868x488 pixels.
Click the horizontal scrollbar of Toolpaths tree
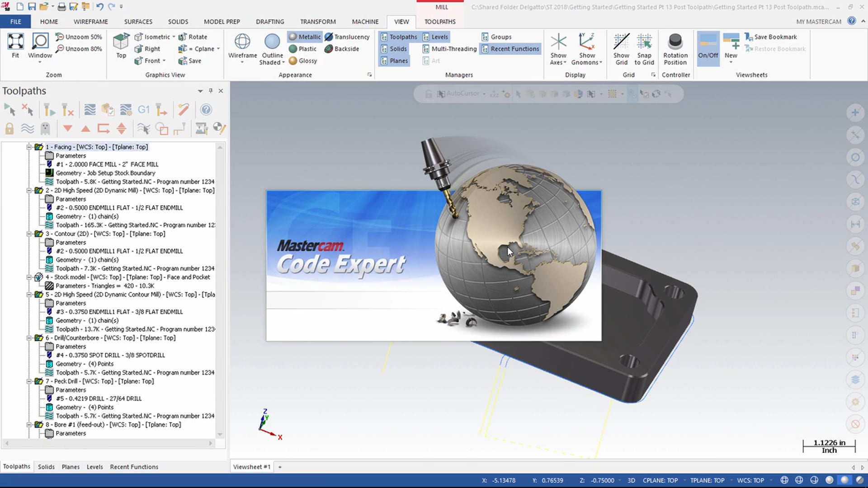(108, 443)
